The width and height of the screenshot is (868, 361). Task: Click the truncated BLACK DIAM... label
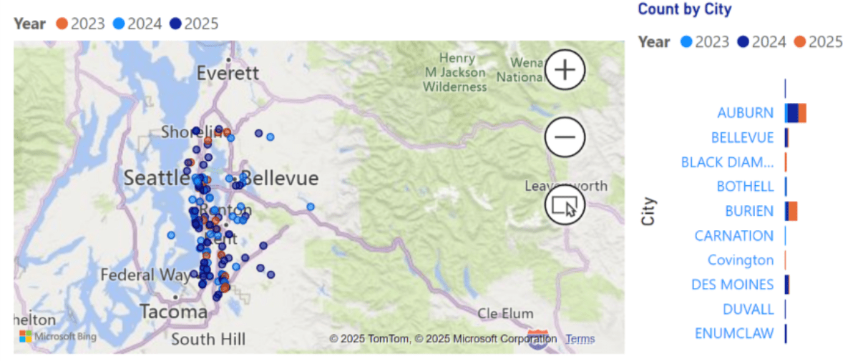[727, 162]
